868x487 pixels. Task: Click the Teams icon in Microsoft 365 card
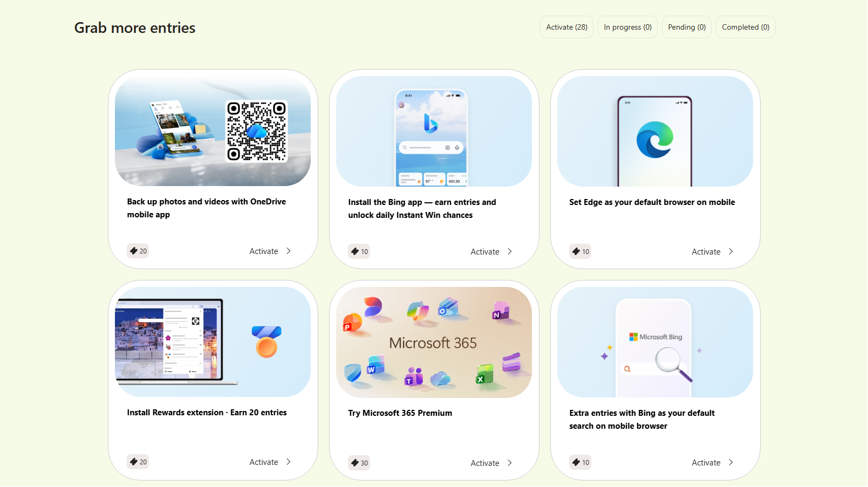click(x=414, y=376)
